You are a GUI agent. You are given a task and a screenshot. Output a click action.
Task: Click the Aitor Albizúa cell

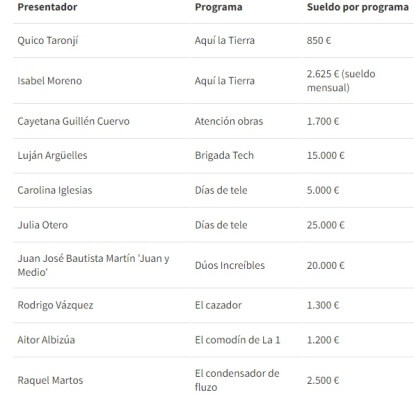[46, 340]
